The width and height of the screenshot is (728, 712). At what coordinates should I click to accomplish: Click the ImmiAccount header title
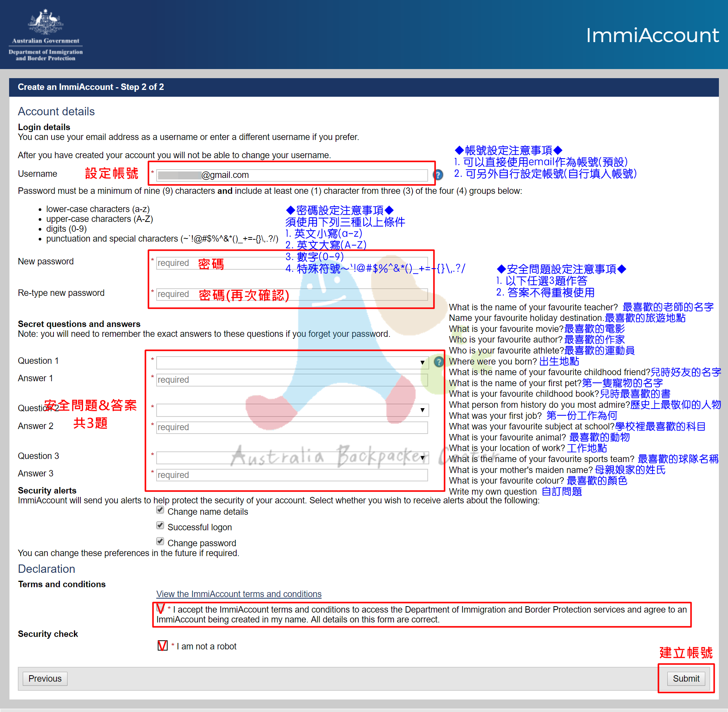[653, 35]
